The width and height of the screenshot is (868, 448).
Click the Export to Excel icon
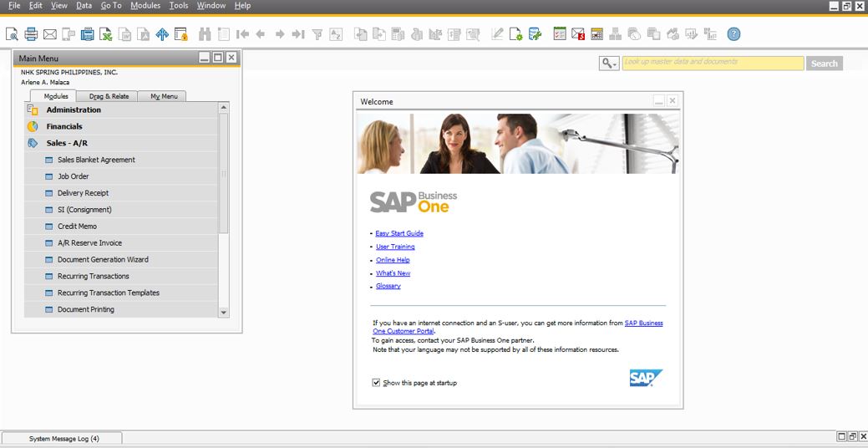[x=106, y=34]
